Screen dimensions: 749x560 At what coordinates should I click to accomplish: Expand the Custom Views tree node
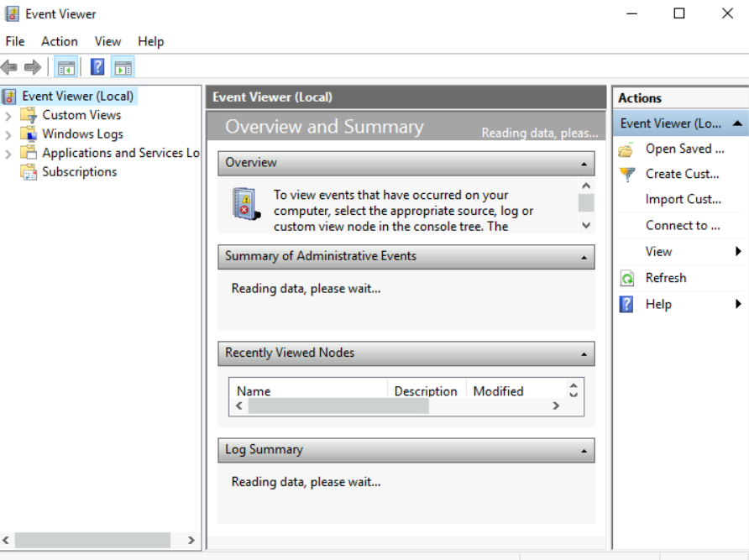click(x=8, y=116)
